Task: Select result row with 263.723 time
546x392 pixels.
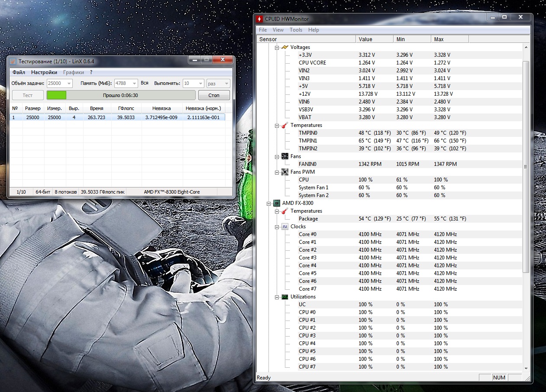Action: (x=117, y=117)
